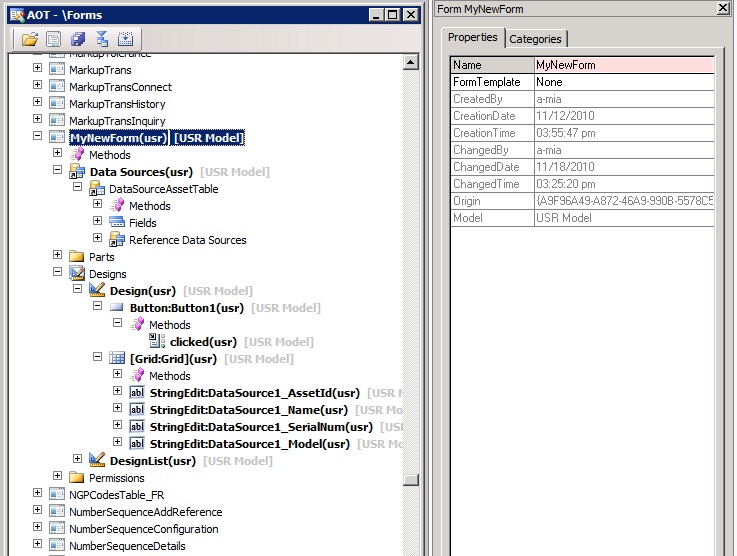
Task: Click the DesignList(usr) ruler icon
Action: [x=97, y=460]
